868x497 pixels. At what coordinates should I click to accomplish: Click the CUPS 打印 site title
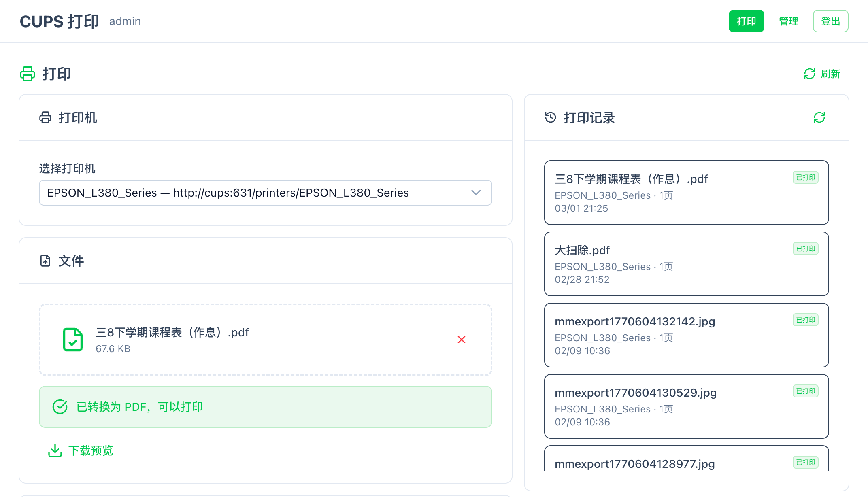(x=59, y=21)
